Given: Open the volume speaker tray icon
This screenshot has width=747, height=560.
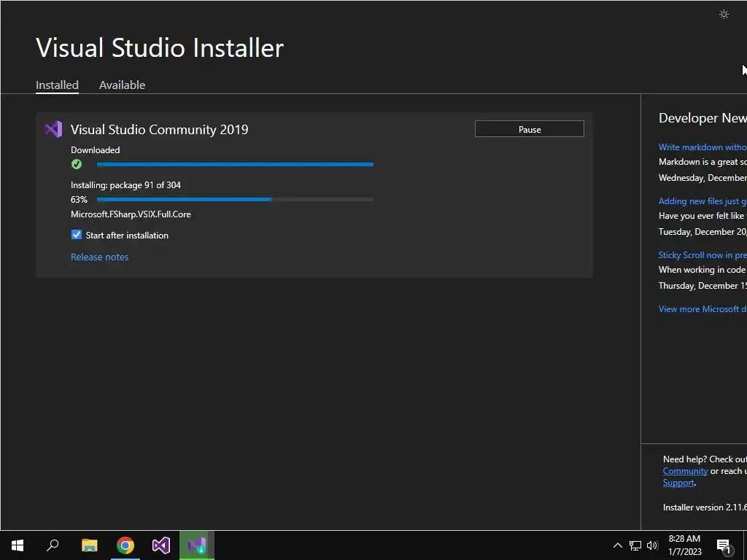Looking at the screenshot, I should (652, 545).
